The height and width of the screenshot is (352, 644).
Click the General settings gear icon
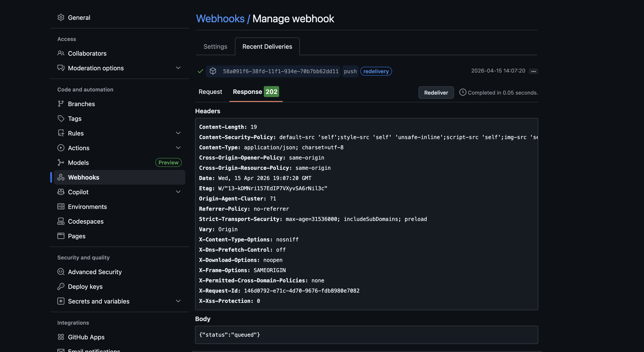click(61, 17)
